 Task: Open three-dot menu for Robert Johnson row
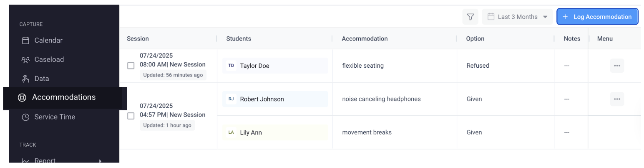point(617,99)
